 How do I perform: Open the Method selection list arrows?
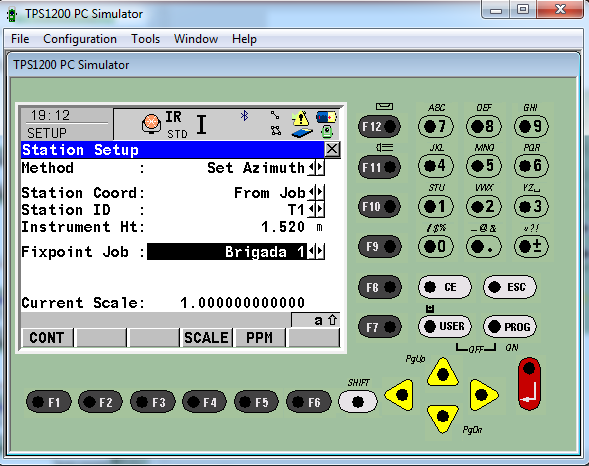(x=316, y=167)
